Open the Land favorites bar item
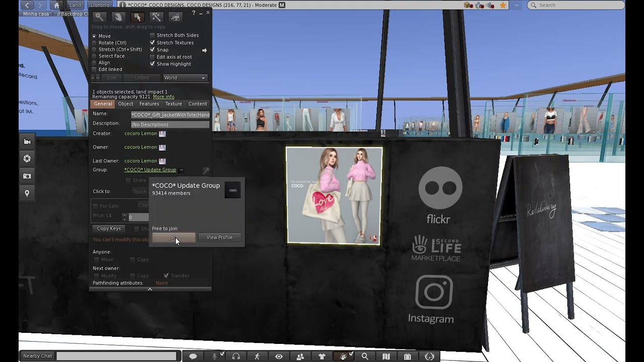This screenshot has height=362, width=644. pyautogui.click(x=75, y=5)
